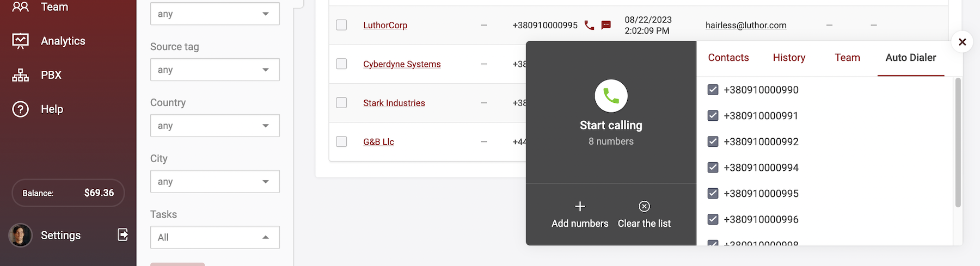Open Analytics from the sidebar
Viewport: 980px width, 266px height.
tap(63, 41)
